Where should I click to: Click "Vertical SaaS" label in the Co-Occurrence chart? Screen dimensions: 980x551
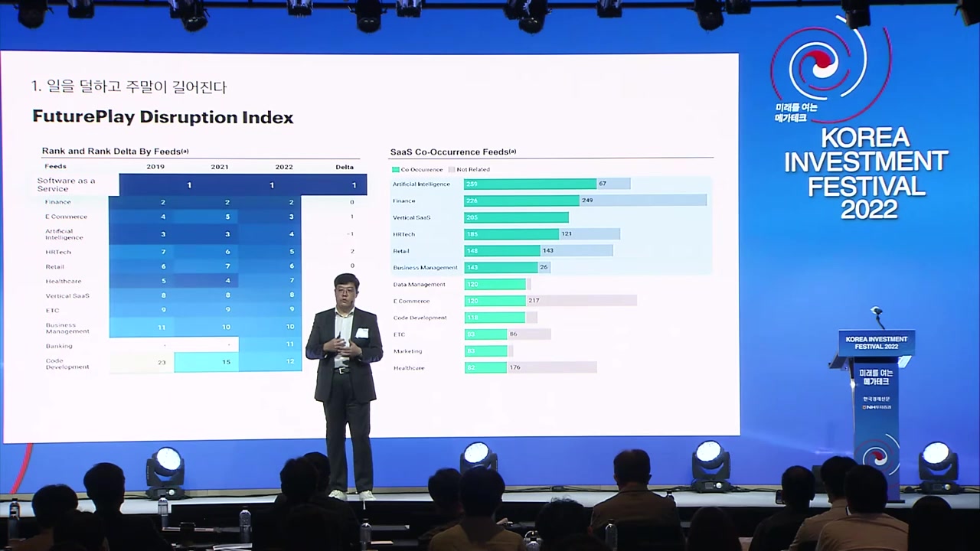click(x=412, y=217)
